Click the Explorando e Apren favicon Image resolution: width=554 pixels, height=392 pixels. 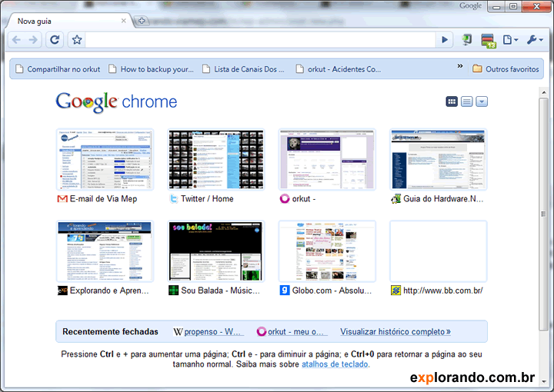62,291
